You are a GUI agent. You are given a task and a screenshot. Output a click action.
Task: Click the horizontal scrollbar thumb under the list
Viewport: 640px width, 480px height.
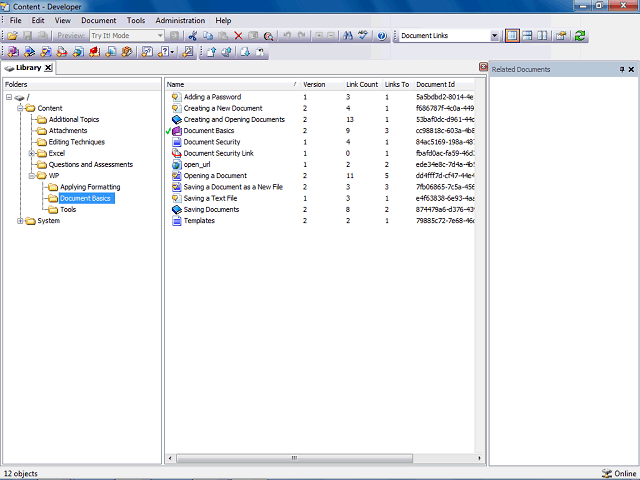click(294, 458)
